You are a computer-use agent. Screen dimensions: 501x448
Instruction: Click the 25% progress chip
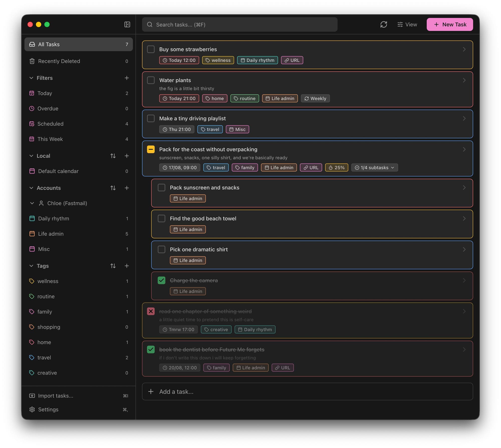pos(336,168)
